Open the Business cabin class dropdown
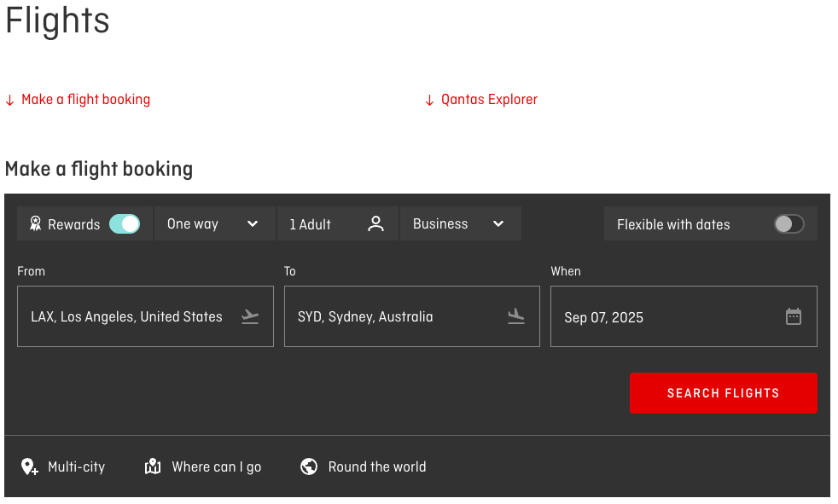This screenshot has height=504, width=838. tap(460, 223)
